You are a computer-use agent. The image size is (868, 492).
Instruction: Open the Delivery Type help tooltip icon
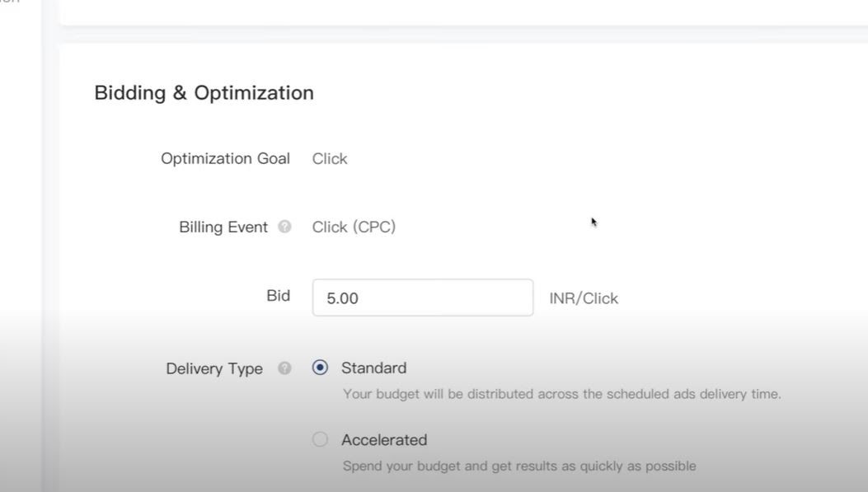[x=284, y=368]
